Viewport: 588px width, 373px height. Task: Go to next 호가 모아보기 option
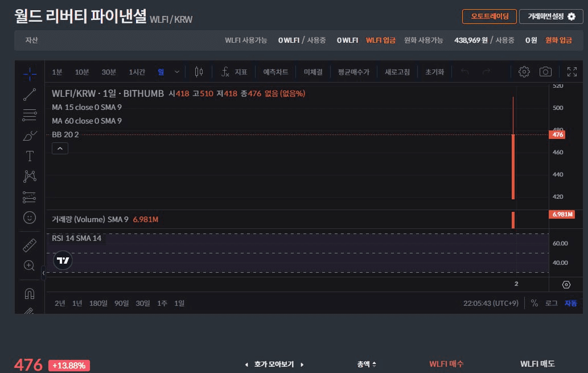pyautogui.click(x=302, y=364)
